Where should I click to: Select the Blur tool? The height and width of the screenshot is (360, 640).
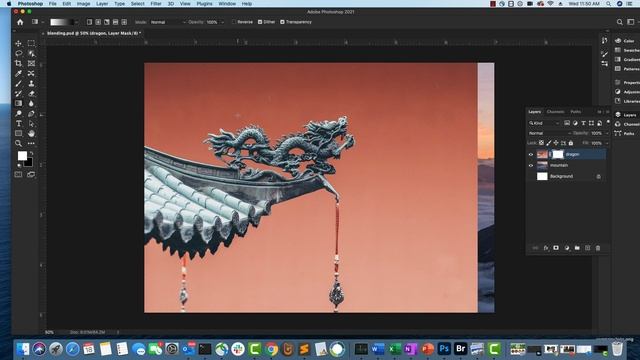coord(31,103)
